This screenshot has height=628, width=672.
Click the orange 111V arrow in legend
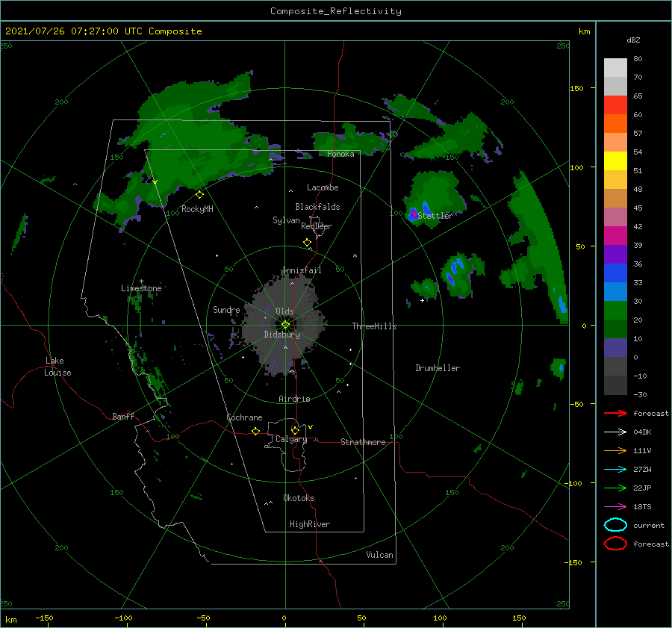[615, 450]
